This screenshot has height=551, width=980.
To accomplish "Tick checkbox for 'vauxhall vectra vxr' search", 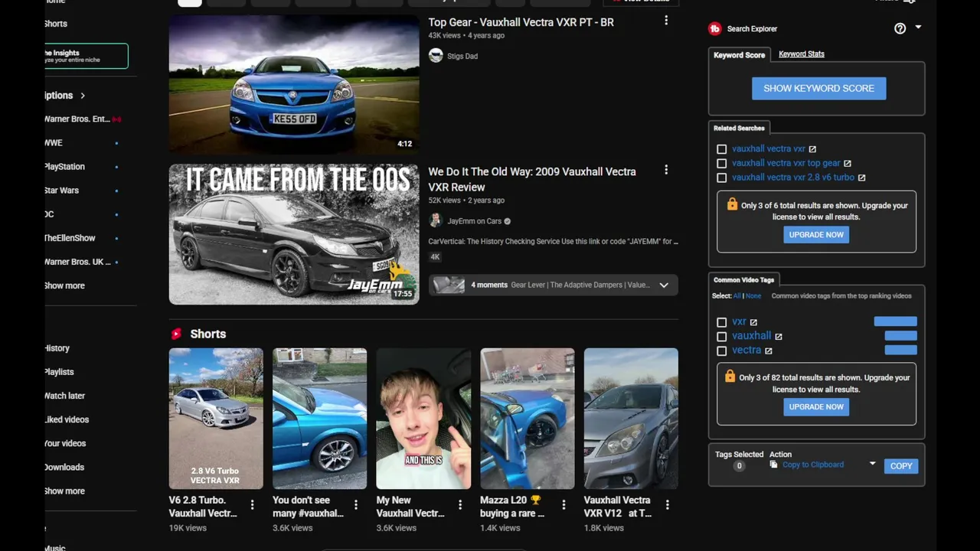I will tap(721, 149).
